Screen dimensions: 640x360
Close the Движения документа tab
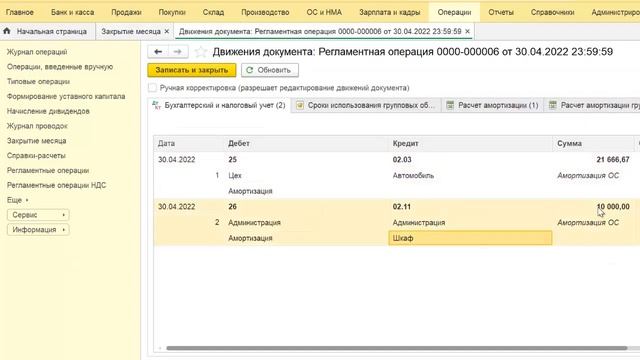click(x=467, y=31)
